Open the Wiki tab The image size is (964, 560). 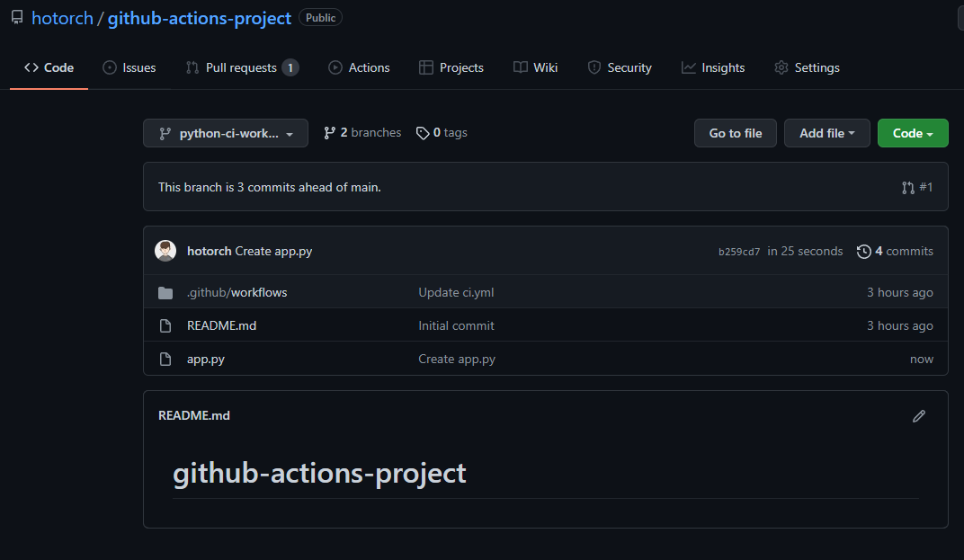(535, 67)
